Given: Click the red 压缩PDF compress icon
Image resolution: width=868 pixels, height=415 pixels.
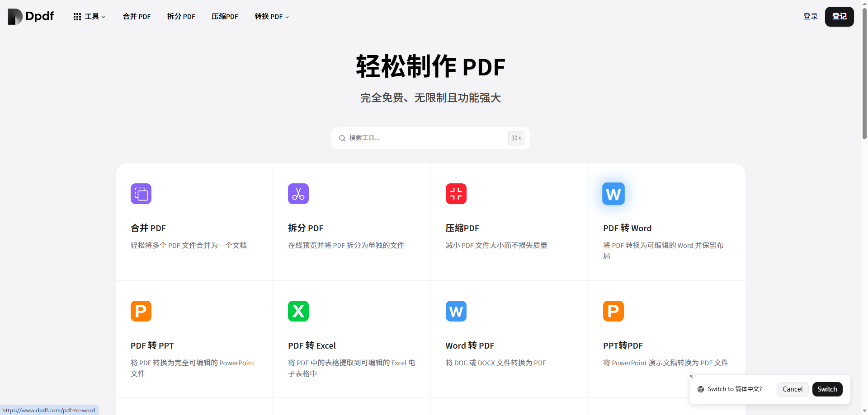Looking at the screenshot, I should point(456,194).
